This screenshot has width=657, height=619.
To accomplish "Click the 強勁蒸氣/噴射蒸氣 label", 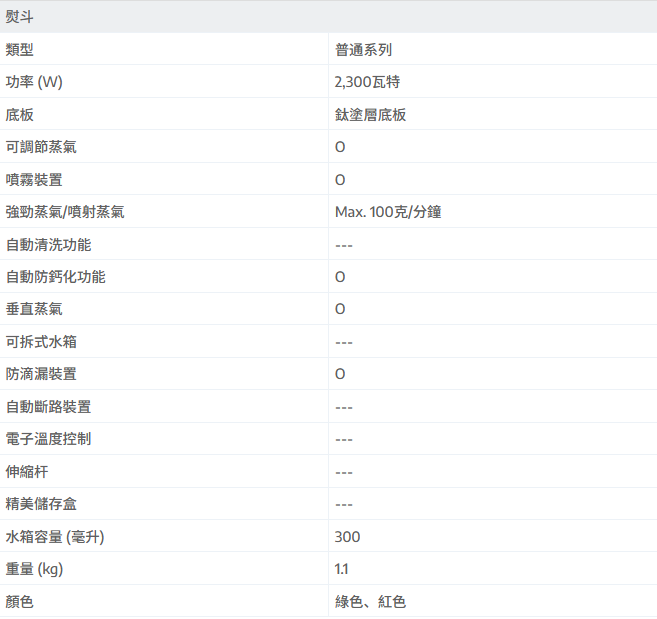I will [65, 212].
